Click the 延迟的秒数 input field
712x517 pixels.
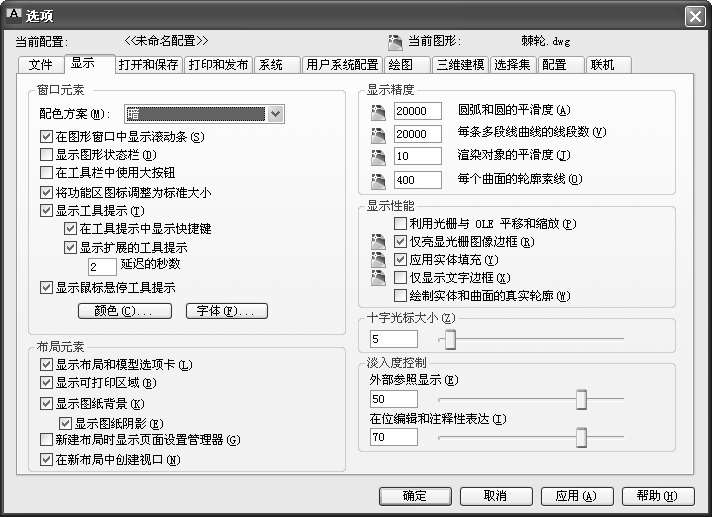click(x=102, y=267)
